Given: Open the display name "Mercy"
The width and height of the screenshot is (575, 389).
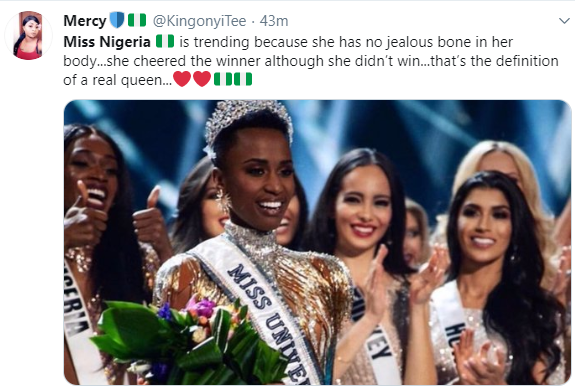Looking at the screenshot, I should click(85, 21).
